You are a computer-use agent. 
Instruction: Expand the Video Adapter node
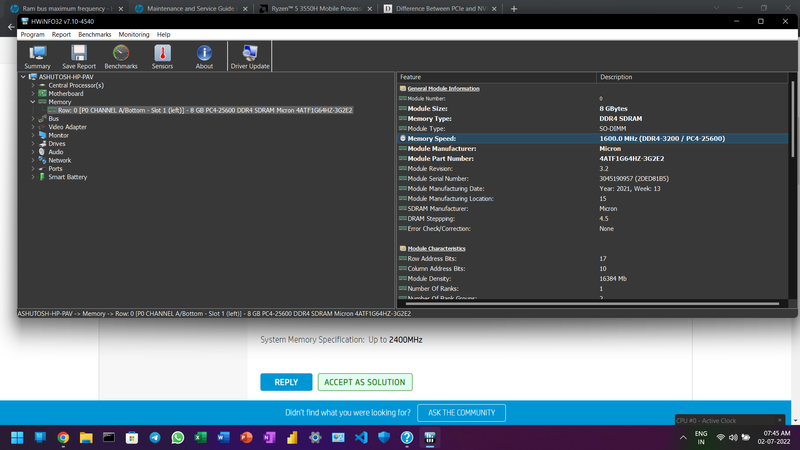33,127
